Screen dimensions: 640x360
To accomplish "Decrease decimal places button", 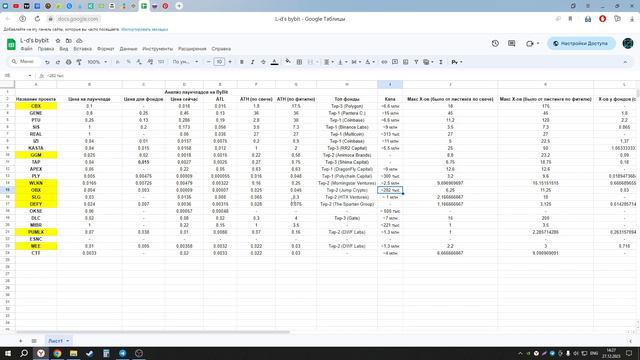I will (x=139, y=62).
